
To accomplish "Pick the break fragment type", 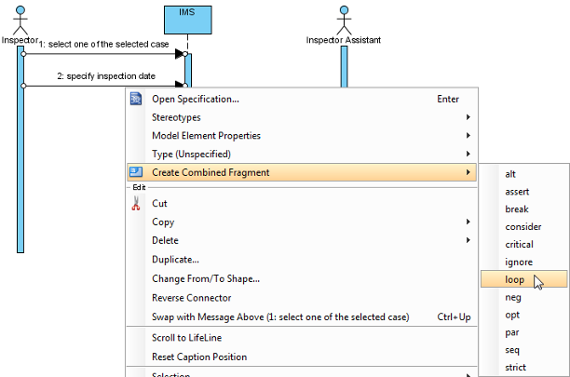I will [524, 209].
